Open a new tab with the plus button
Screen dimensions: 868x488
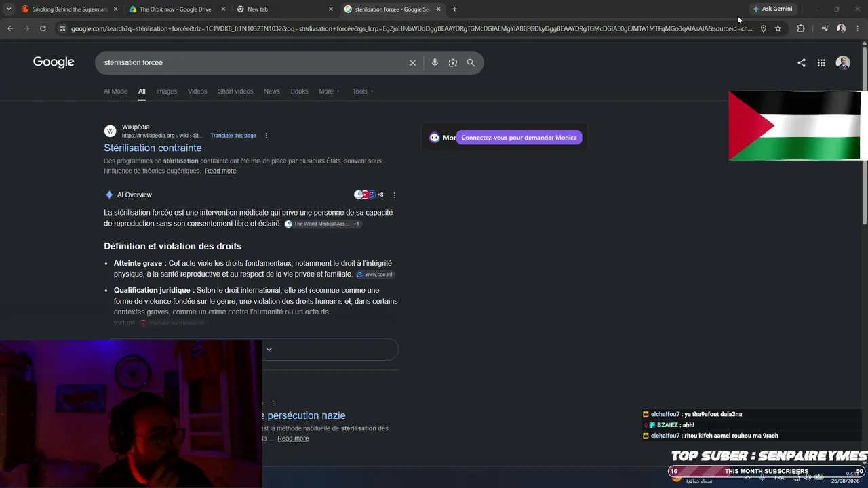coord(454,9)
